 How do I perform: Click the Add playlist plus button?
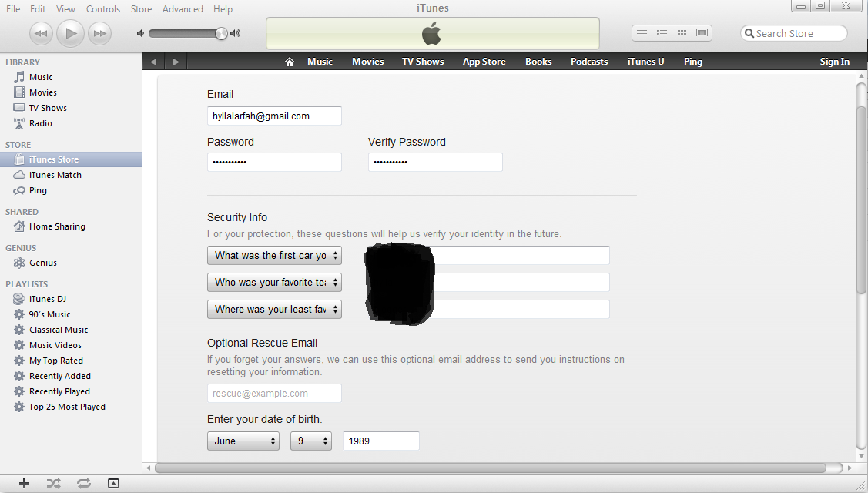(24, 483)
